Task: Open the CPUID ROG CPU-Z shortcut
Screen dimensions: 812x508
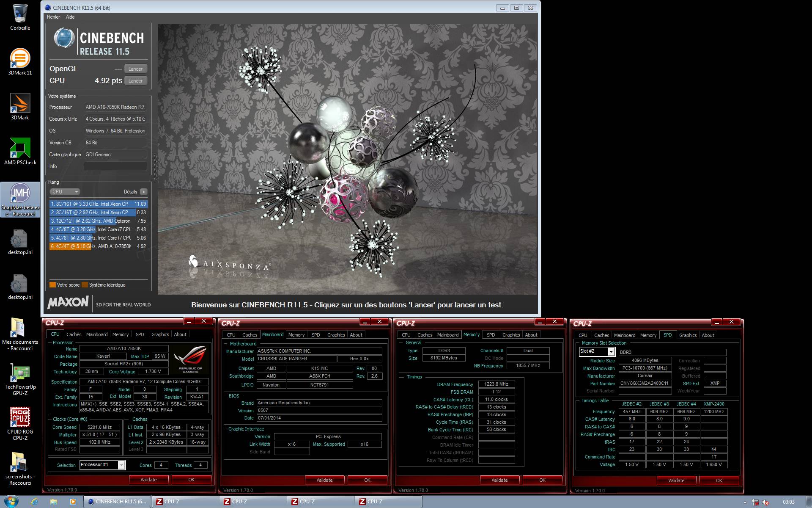Action: [20, 424]
